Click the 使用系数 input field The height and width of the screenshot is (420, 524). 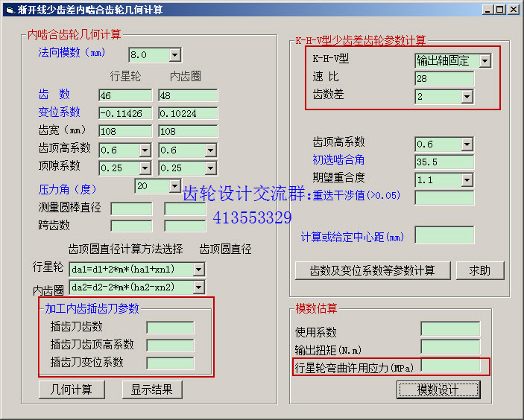coord(450,329)
